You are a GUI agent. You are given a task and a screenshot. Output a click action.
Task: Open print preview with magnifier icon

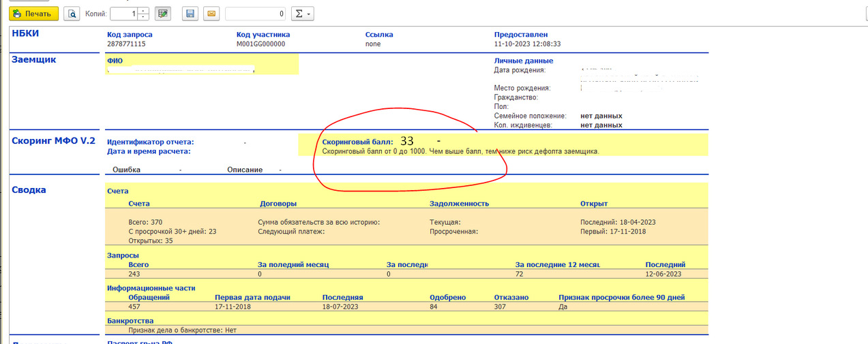tap(72, 13)
